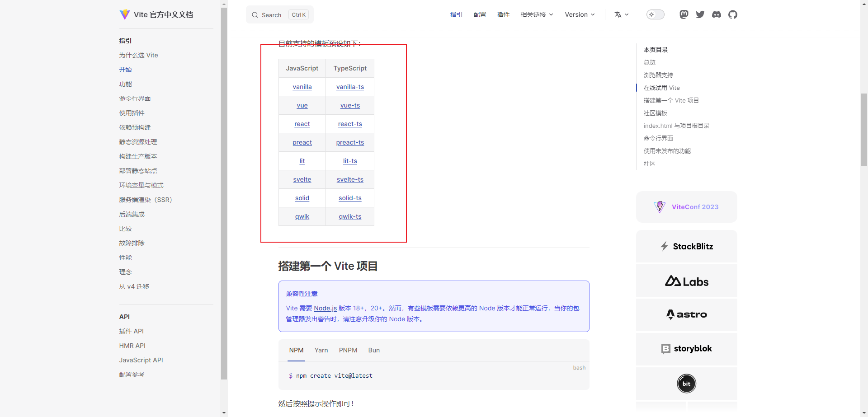Open the GitHub repository icon
The width and height of the screenshot is (868, 417).
733,14
